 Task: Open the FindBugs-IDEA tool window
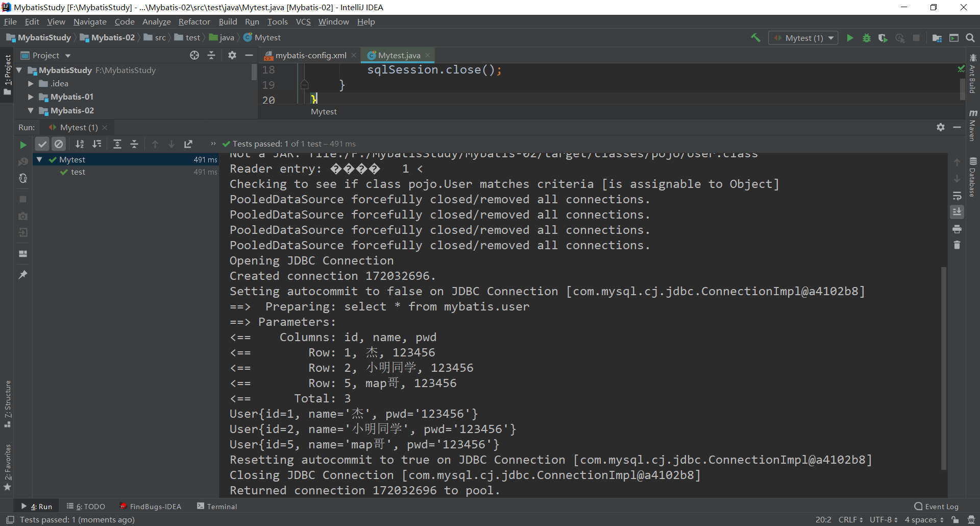150,507
